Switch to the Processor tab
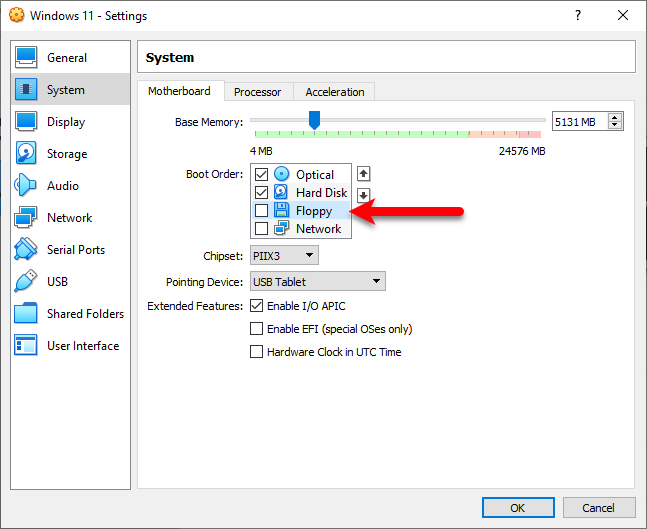The image size is (647, 529). click(x=257, y=92)
